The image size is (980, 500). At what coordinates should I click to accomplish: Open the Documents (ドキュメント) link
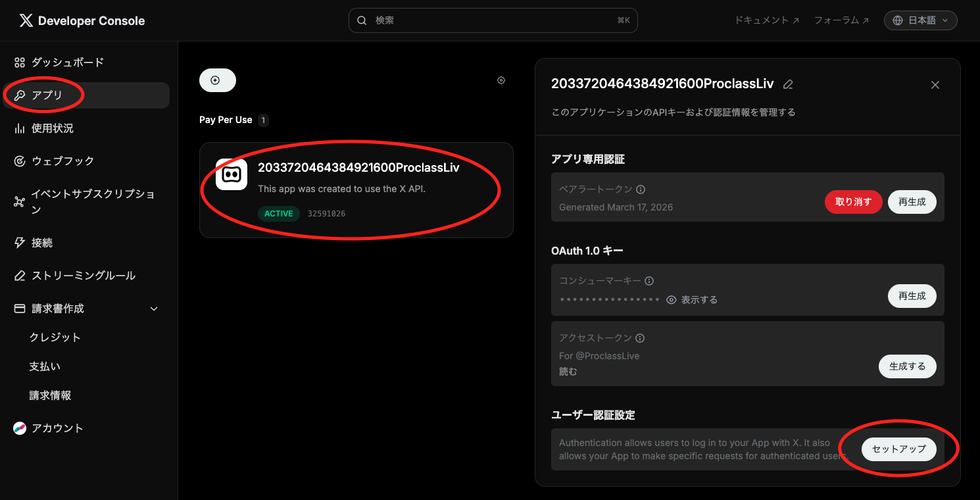767,20
